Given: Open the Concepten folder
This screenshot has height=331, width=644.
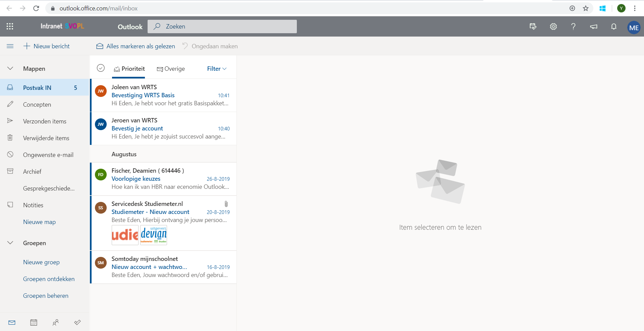Looking at the screenshot, I should [45, 104].
